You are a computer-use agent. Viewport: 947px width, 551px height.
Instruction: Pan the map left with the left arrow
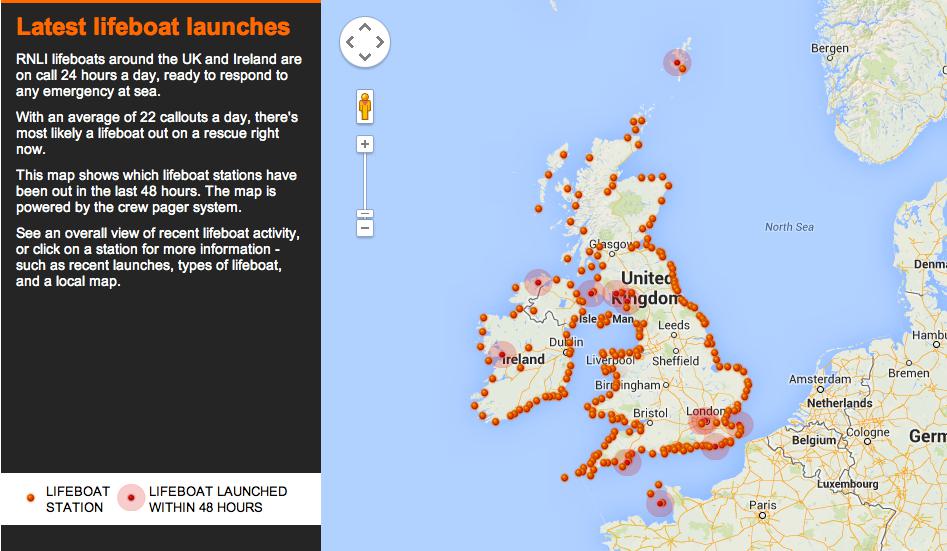pos(351,42)
